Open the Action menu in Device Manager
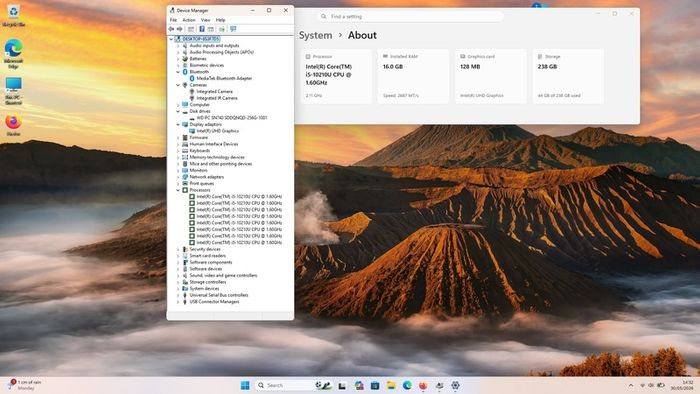 189,20
